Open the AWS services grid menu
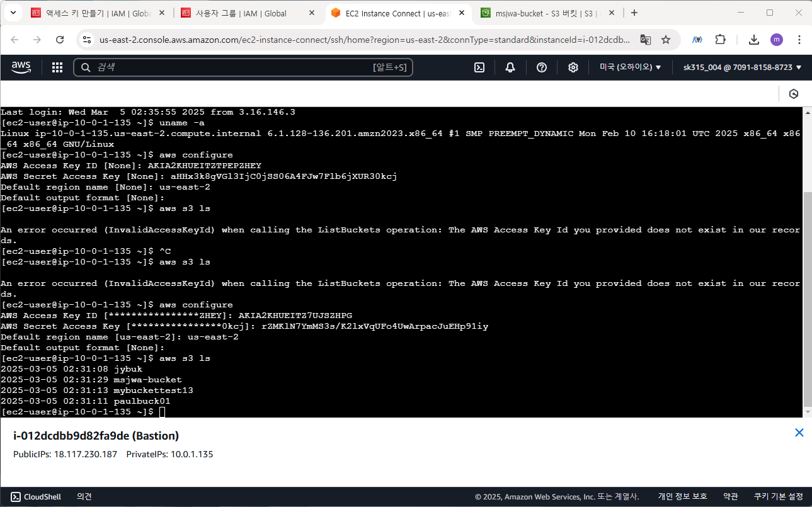 [57, 67]
